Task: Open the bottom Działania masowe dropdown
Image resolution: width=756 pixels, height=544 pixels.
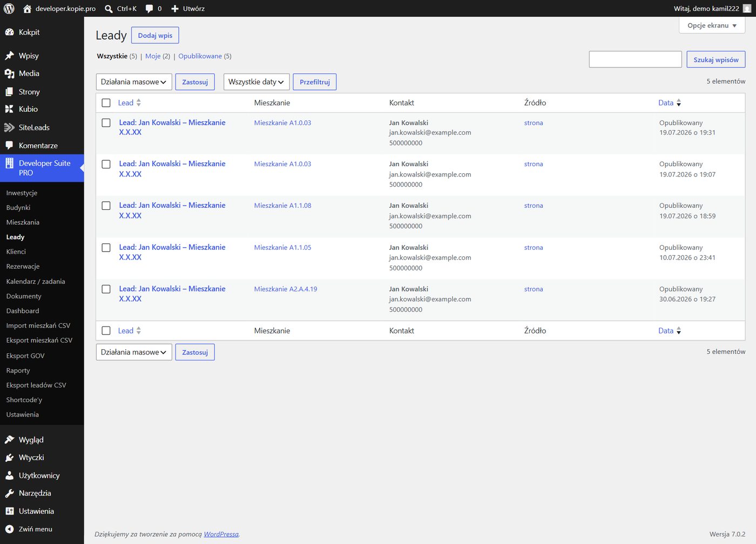Action: click(134, 352)
